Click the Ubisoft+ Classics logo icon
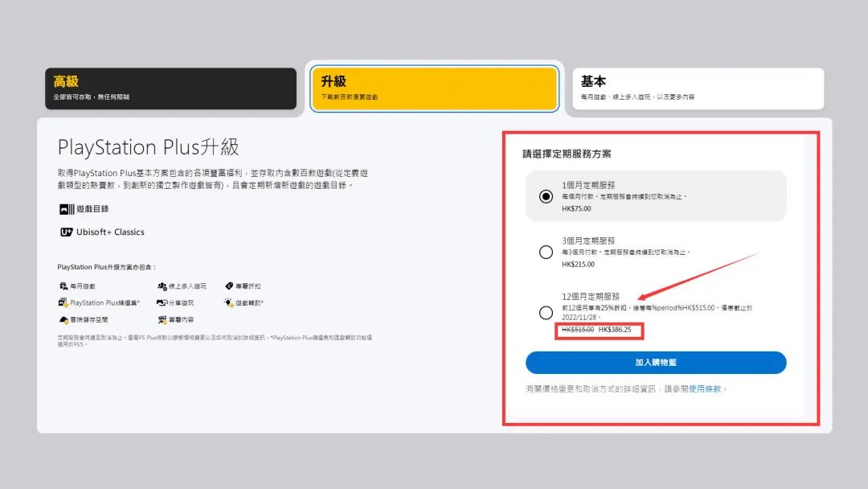This screenshot has width=868, height=489. [x=66, y=232]
